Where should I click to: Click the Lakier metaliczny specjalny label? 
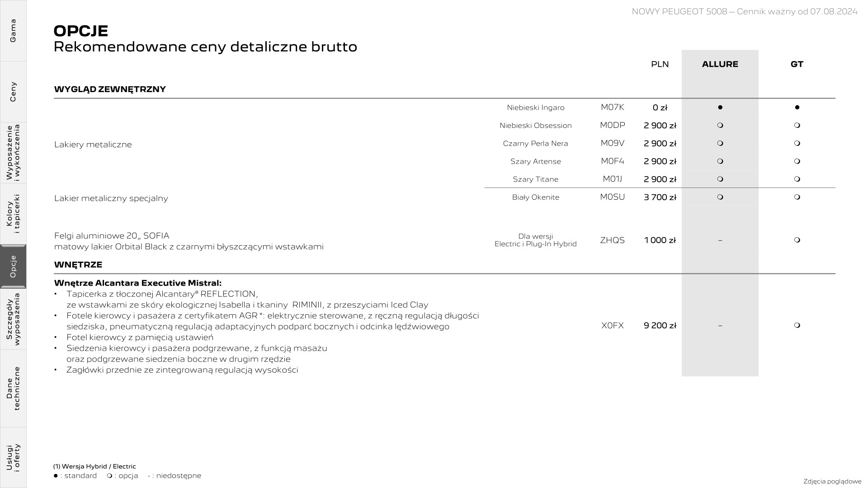[111, 198]
